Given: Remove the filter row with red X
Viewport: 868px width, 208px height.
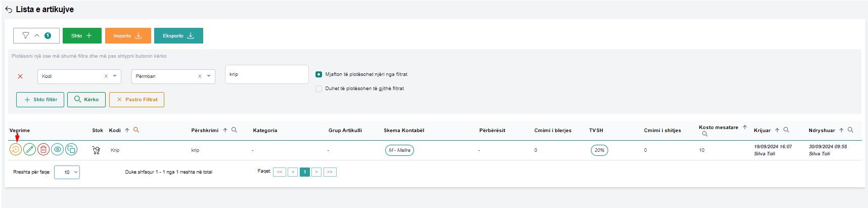Looking at the screenshot, I should point(20,76).
